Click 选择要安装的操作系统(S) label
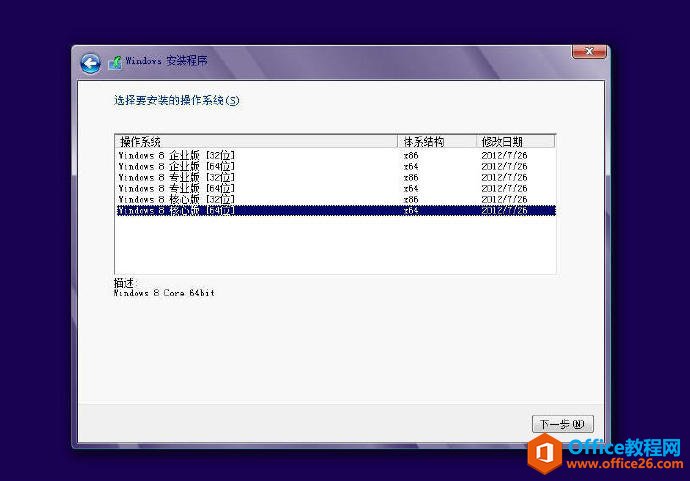690x481 pixels. pos(176,101)
